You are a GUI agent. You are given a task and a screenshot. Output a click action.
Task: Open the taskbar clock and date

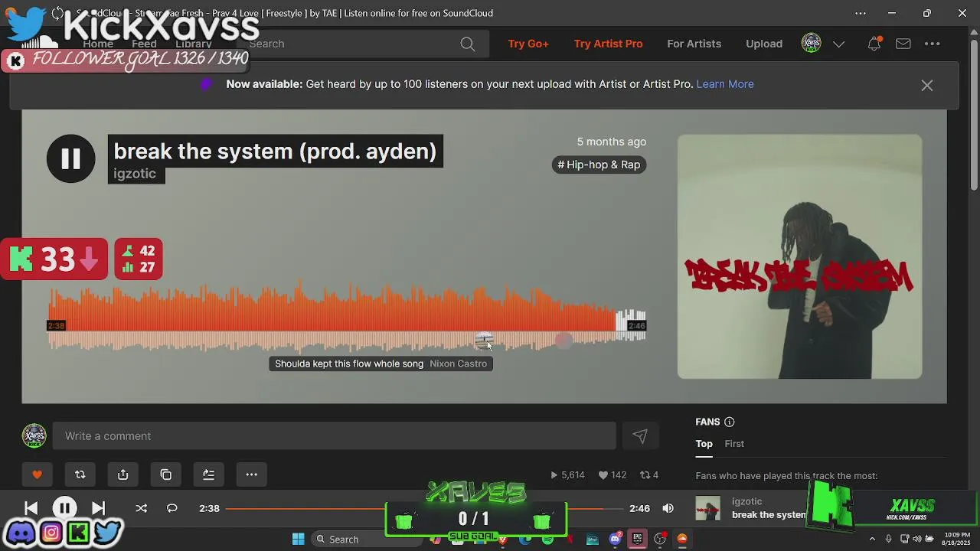(x=957, y=539)
